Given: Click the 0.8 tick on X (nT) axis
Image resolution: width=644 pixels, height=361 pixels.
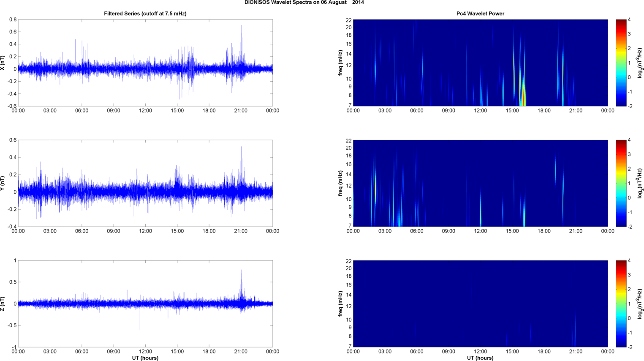Looking at the screenshot, I should point(13,19).
